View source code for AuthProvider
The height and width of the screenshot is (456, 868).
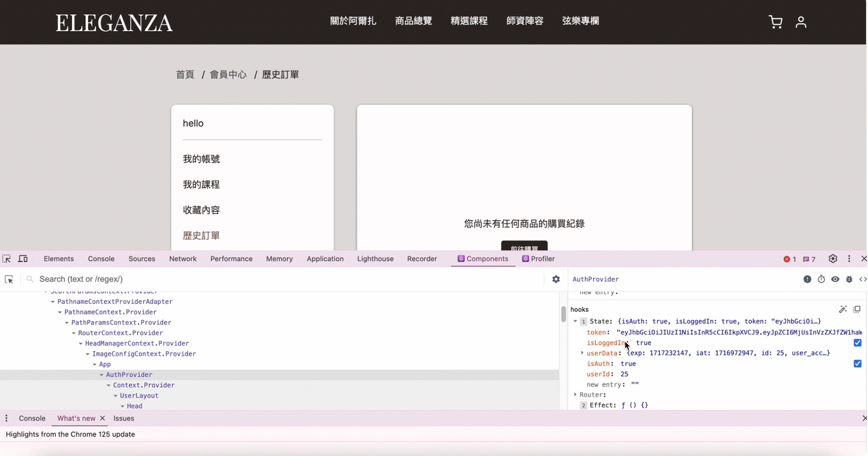coord(863,279)
